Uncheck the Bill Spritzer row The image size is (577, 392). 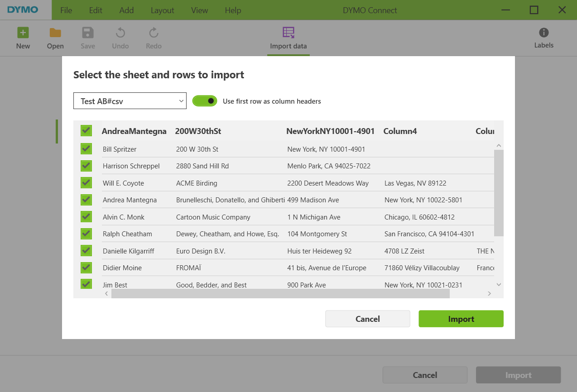[x=86, y=149]
